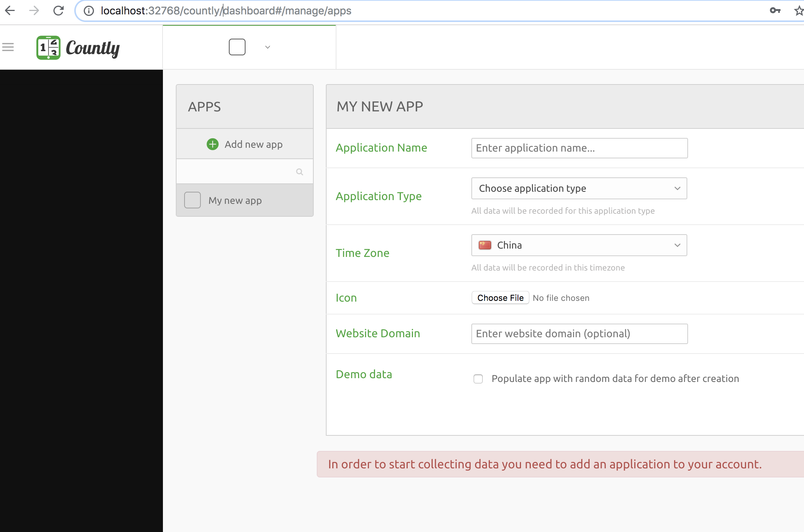Image resolution: width=804 pixels, height=532 pixels.
Task: Select the My new app entry
Action: pyautogui.click(x=245, y=200)
